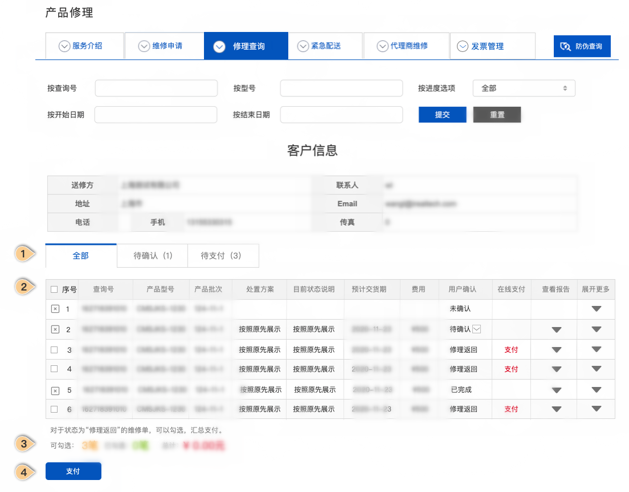Click chevron icon on 紧急配送 tab
The width and height of the screenshot is (629, 492).
(x=303, y=46)
